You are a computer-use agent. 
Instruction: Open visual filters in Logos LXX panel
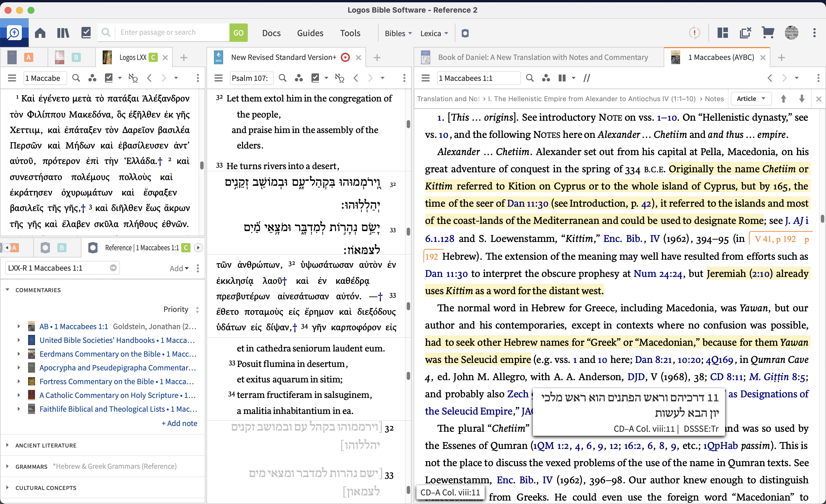click(92, 78)
